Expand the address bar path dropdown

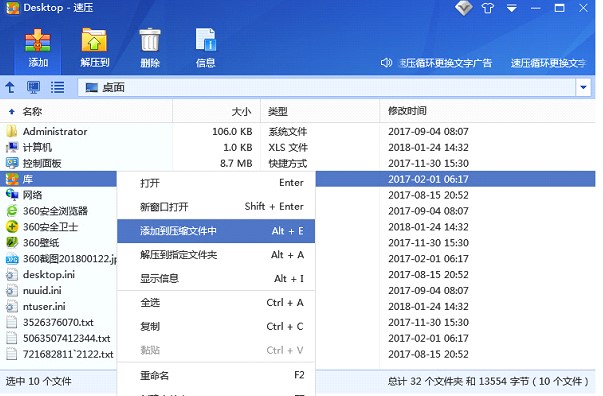(583, 88)
